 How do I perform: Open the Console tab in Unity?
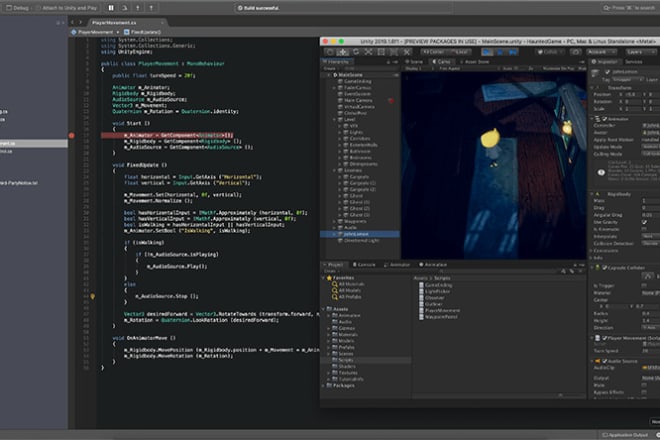coord(364,265)
